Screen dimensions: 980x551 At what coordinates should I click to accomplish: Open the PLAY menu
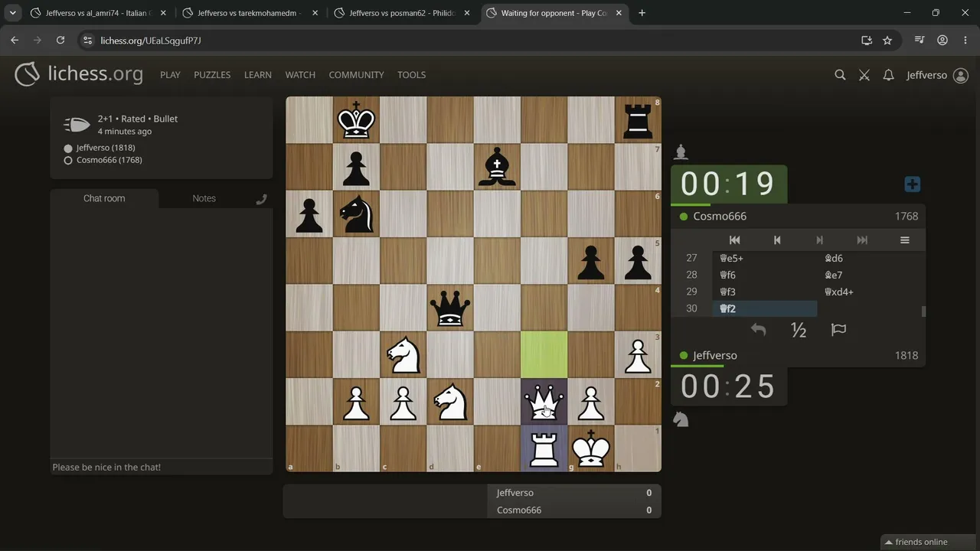[170, 75]
